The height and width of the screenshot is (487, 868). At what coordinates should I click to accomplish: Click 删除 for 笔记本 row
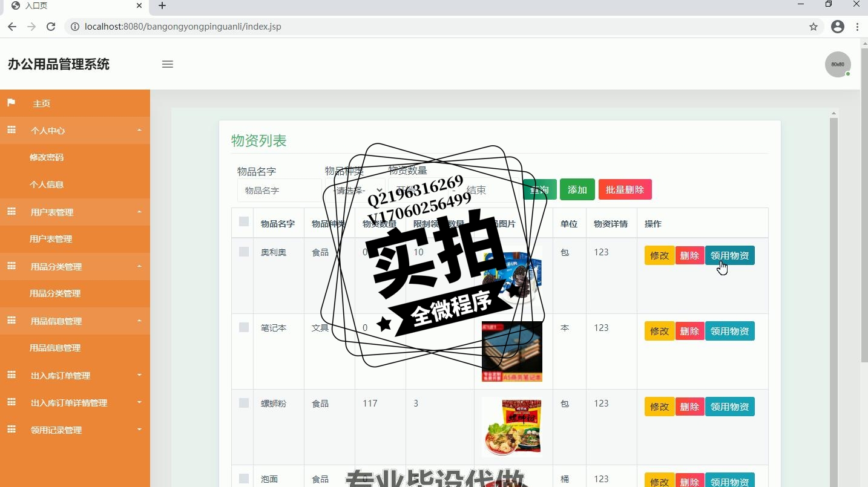(689, 331)
